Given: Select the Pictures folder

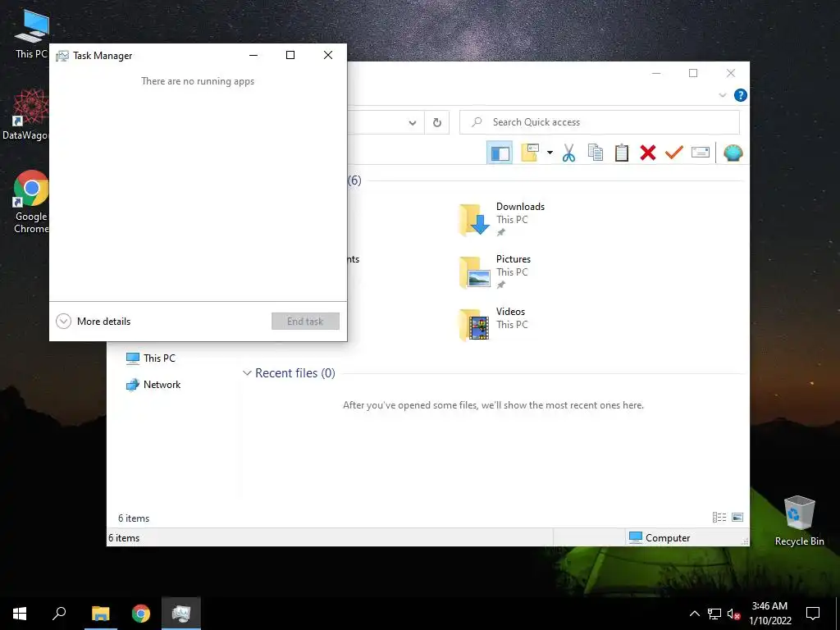Looking at the screenshot, I should (495, 272).
